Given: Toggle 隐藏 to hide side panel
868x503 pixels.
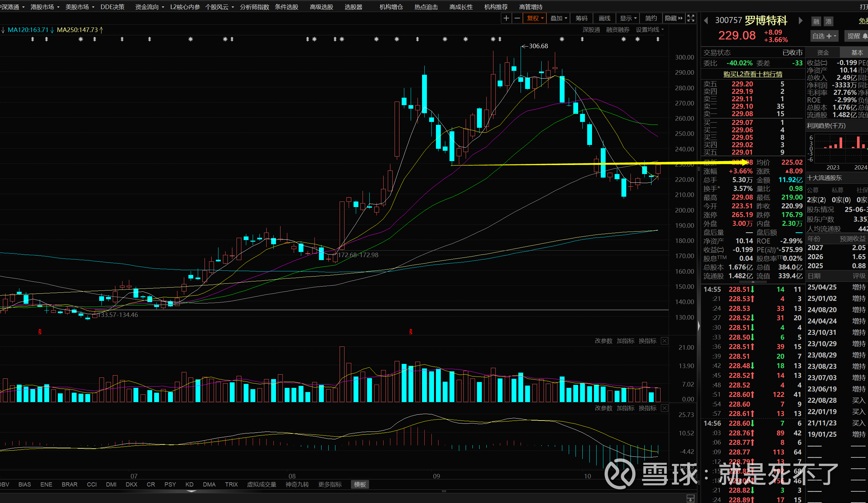Looking at the screenshot, I should 673,18.
